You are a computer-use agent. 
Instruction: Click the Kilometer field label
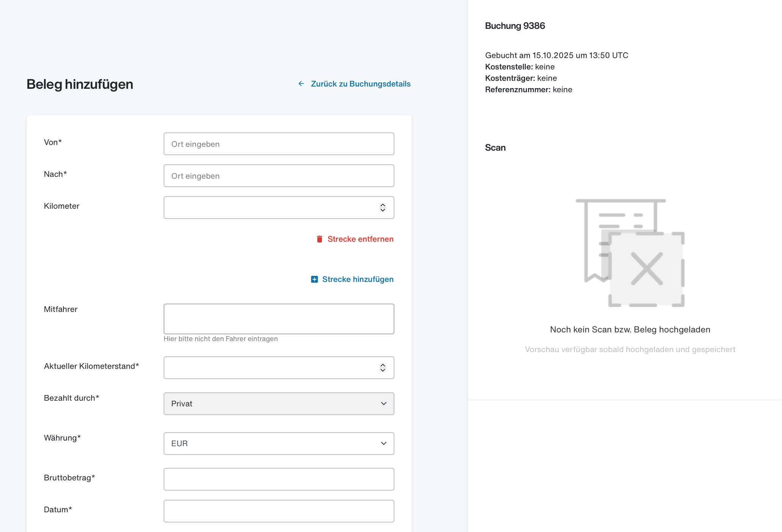pyautogui.click(x=61, y=206)
